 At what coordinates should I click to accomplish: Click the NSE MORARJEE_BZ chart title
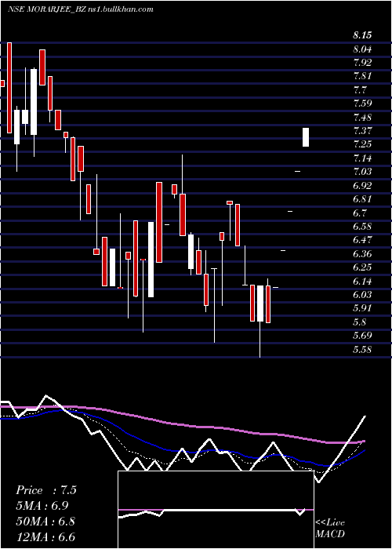pos(81,9)
